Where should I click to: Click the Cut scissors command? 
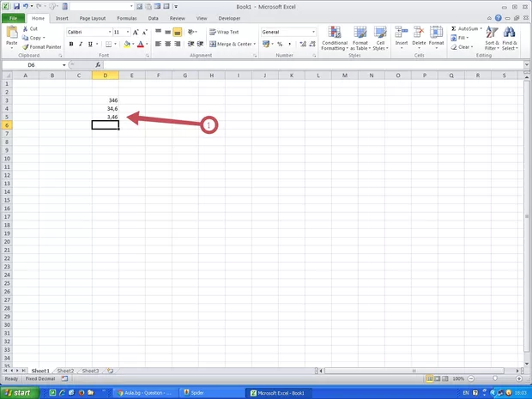[x=30, y=29]
